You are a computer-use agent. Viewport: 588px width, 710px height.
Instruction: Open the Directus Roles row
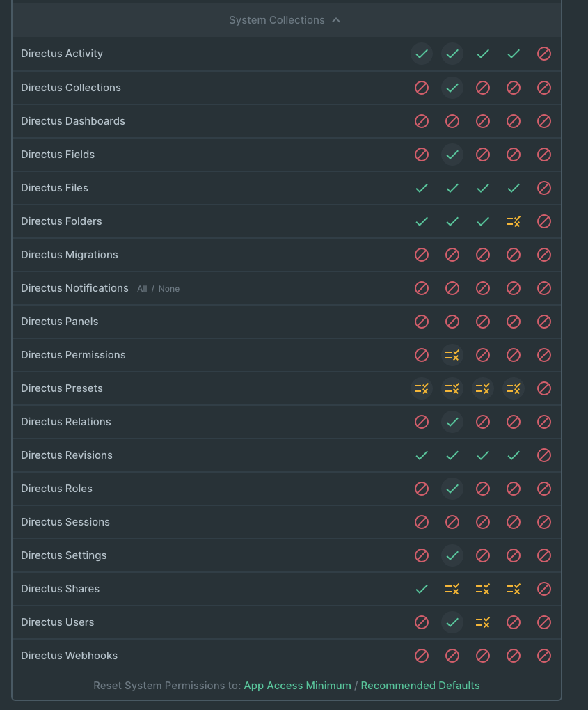pyautogui.click(x=56, y=489)
